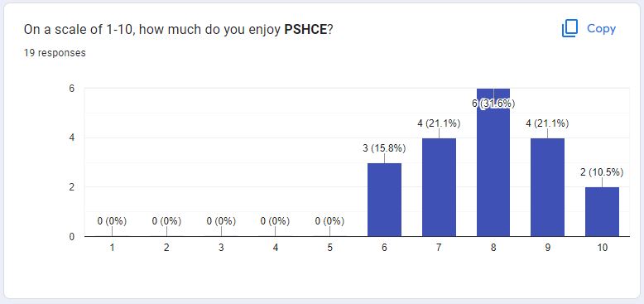The height and width of the screenshot is (304, 644).
Task: Click the 0 (0%) label above rating 1
Action: [x=112, y=221]
